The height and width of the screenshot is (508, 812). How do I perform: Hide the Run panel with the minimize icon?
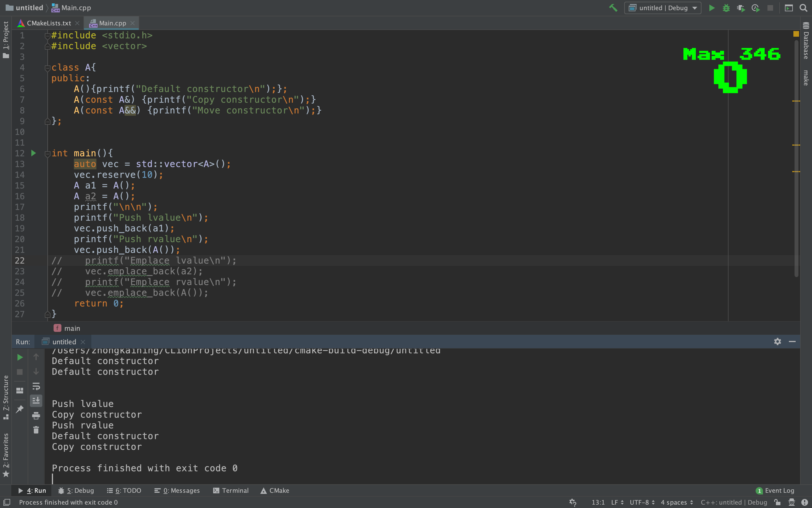click(792, 341)
